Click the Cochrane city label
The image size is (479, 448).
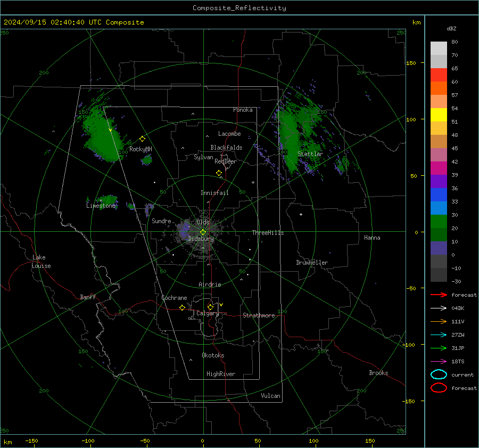(x=174, y=298)
